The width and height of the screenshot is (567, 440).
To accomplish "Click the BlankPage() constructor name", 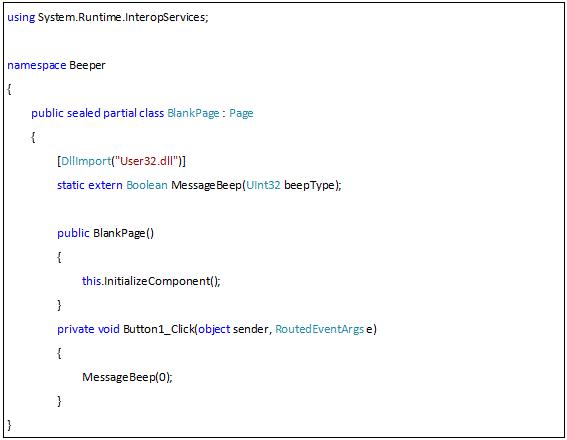I will 123,233.
